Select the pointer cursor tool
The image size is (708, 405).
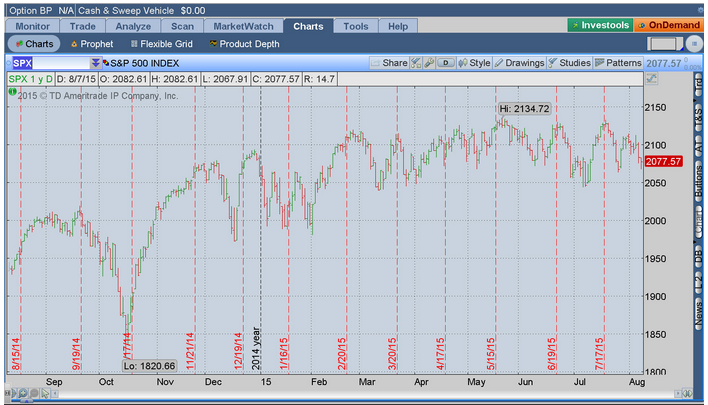pos(45,393)
